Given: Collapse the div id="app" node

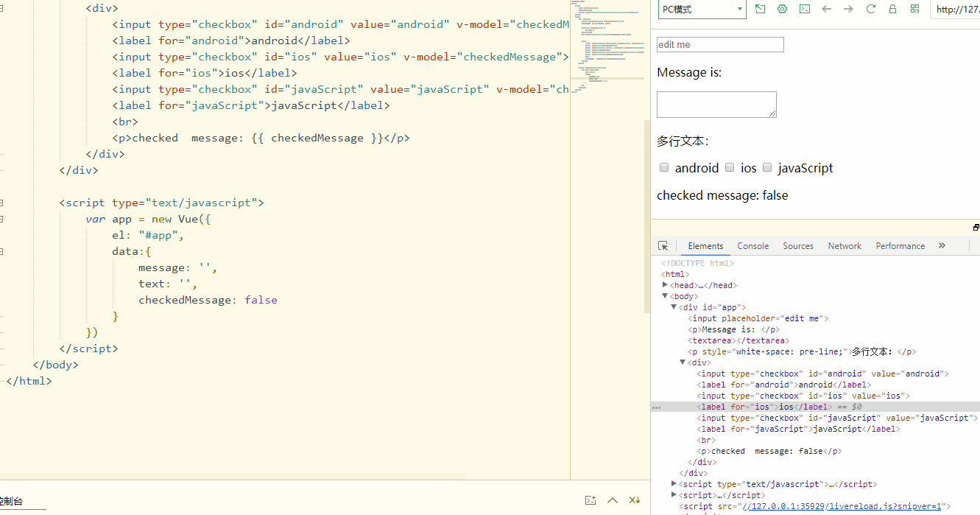Looking at the screenshot, I should tap(674, 306).
